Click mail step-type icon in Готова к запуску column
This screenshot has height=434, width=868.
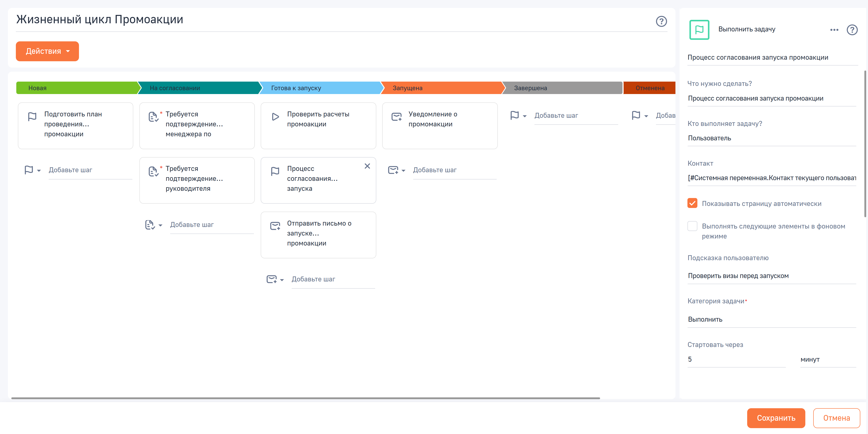tap(271, 279)
